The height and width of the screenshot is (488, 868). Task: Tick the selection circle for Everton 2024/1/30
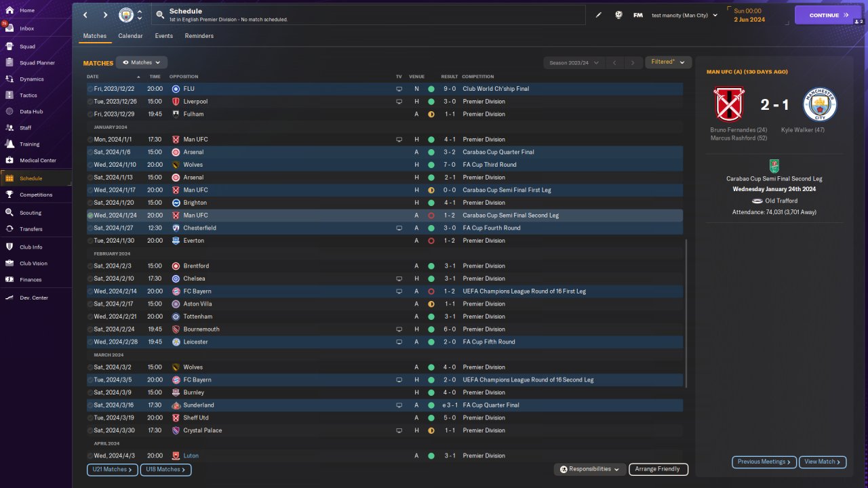click(x=90, y=241)
